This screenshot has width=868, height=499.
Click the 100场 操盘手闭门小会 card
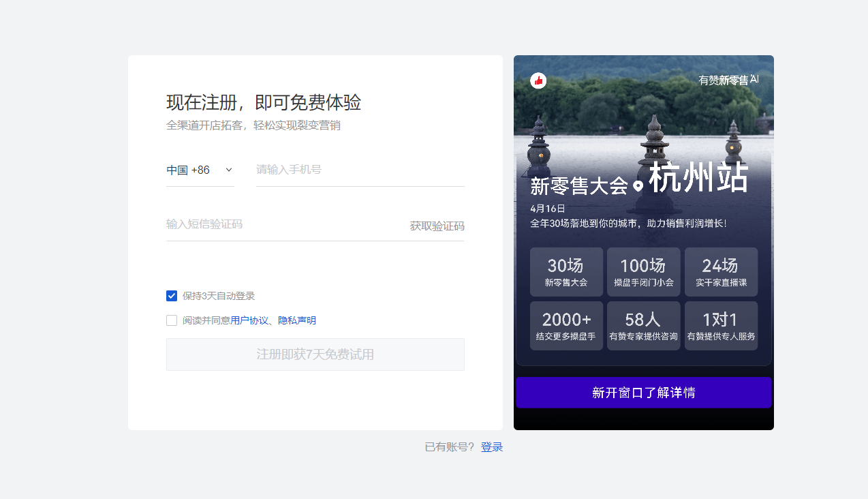[x=644, y=272]
